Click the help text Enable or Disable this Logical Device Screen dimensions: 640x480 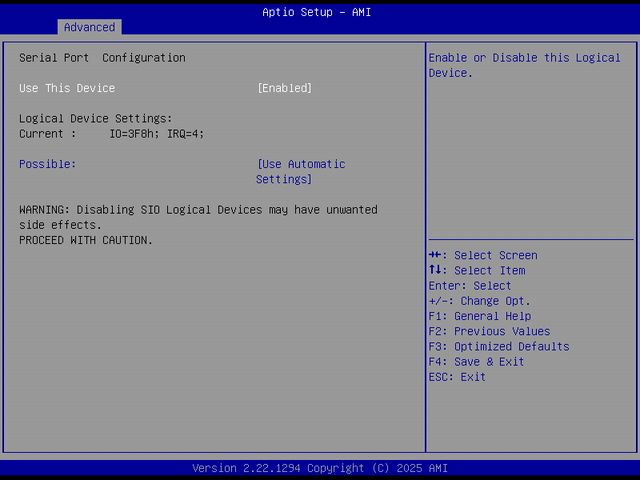524,65
